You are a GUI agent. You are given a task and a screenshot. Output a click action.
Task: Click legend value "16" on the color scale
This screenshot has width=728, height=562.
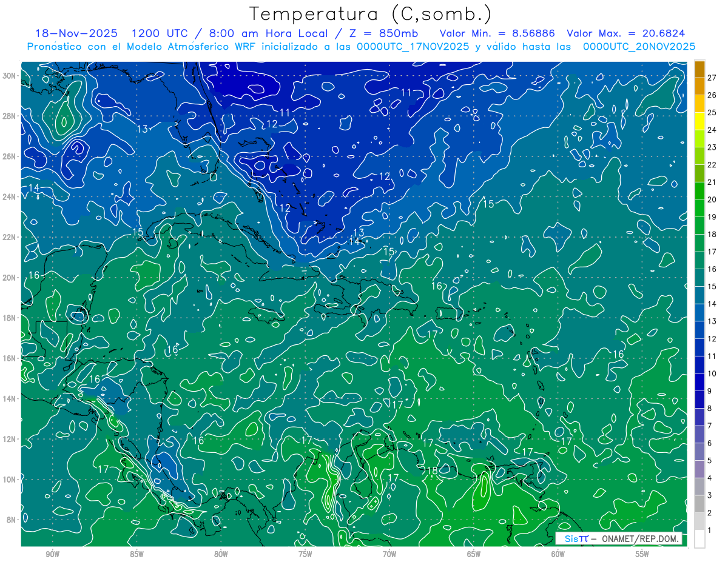point(712,269)
